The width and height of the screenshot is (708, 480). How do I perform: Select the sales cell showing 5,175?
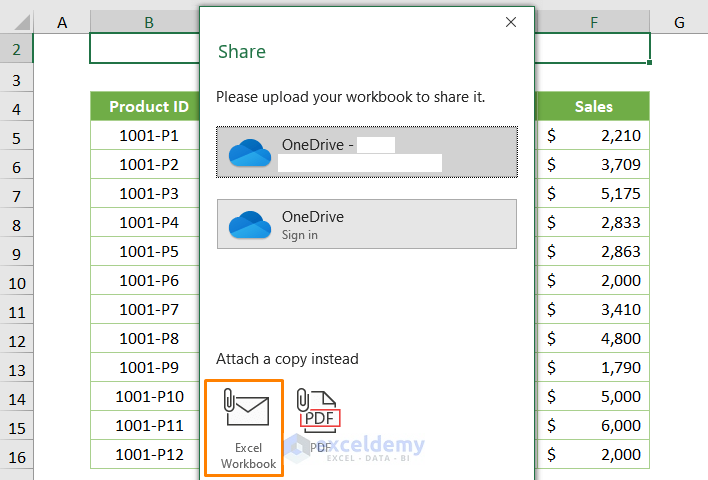tap(594, 194)
